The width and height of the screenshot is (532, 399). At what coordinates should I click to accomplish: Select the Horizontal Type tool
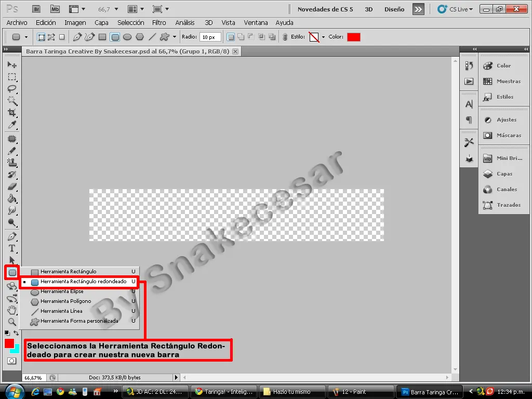click(12, 248)
